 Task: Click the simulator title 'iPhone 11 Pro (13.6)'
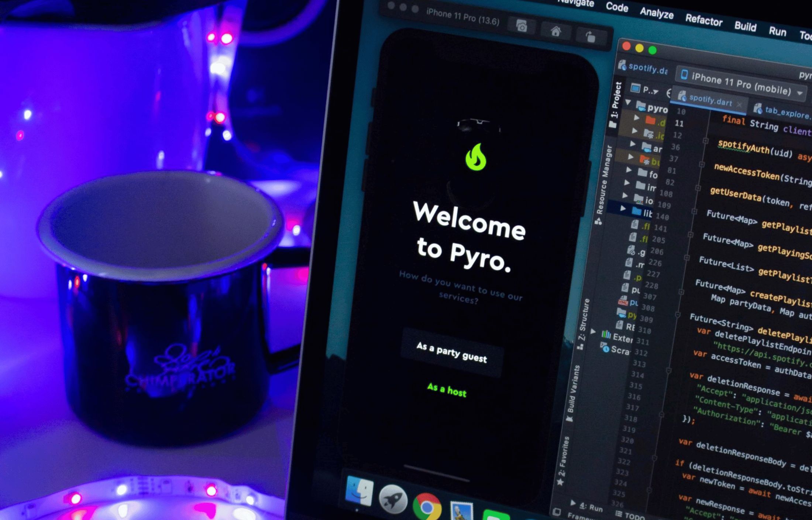[x=463, y=17]
